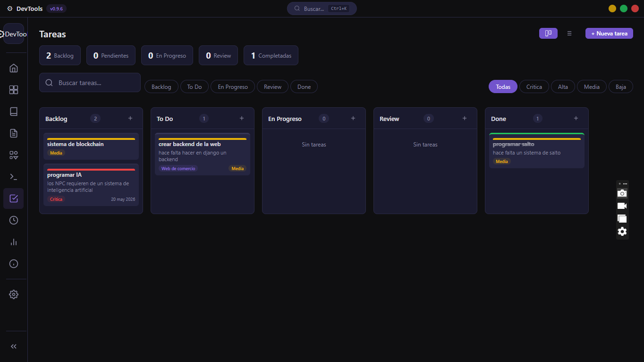Open the programar IA task card

tap(91, 185)
